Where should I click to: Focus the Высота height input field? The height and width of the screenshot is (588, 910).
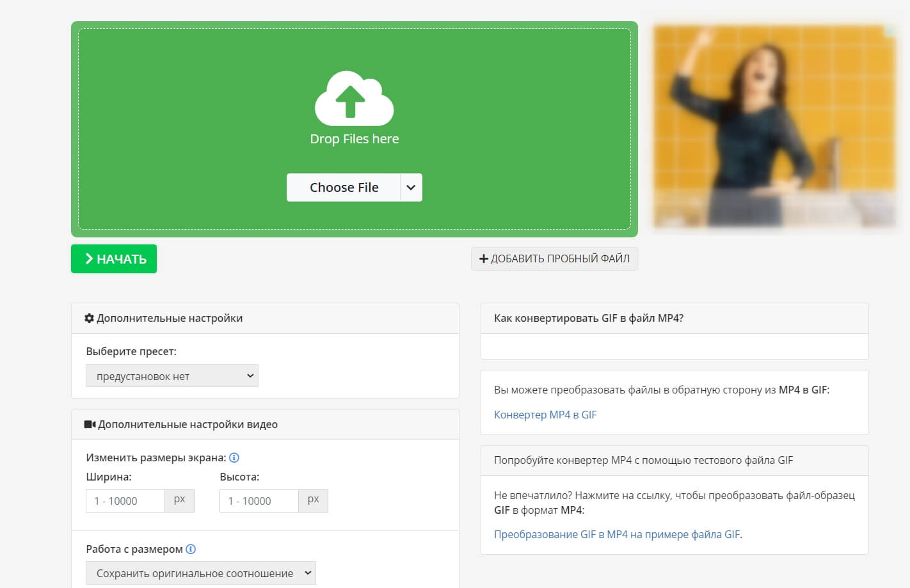(x=259, y=501)
